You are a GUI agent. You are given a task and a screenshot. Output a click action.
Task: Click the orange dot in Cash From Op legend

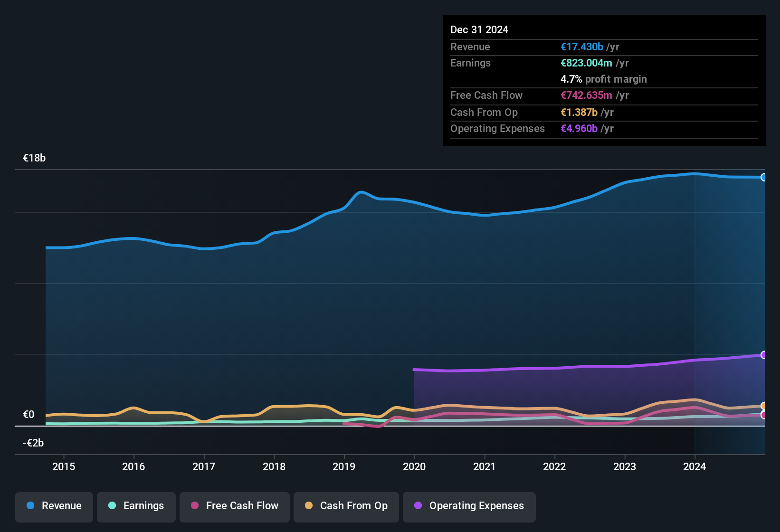pos(309,505)
